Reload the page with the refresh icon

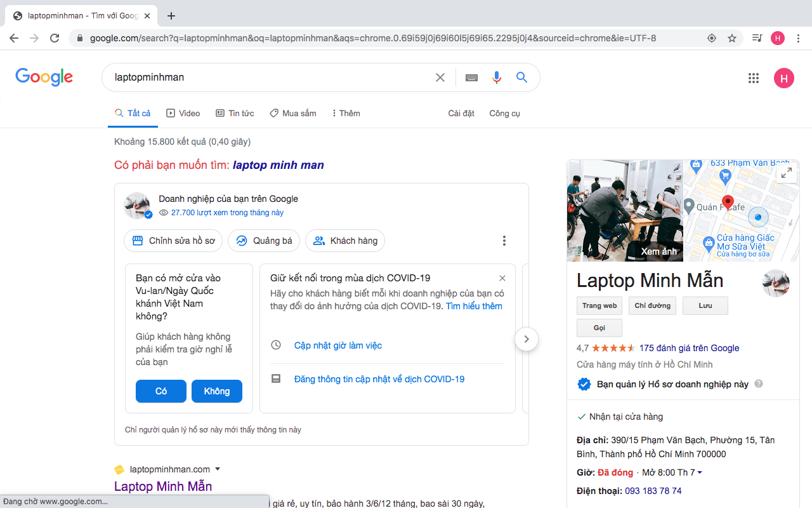[x=55, y=38]
